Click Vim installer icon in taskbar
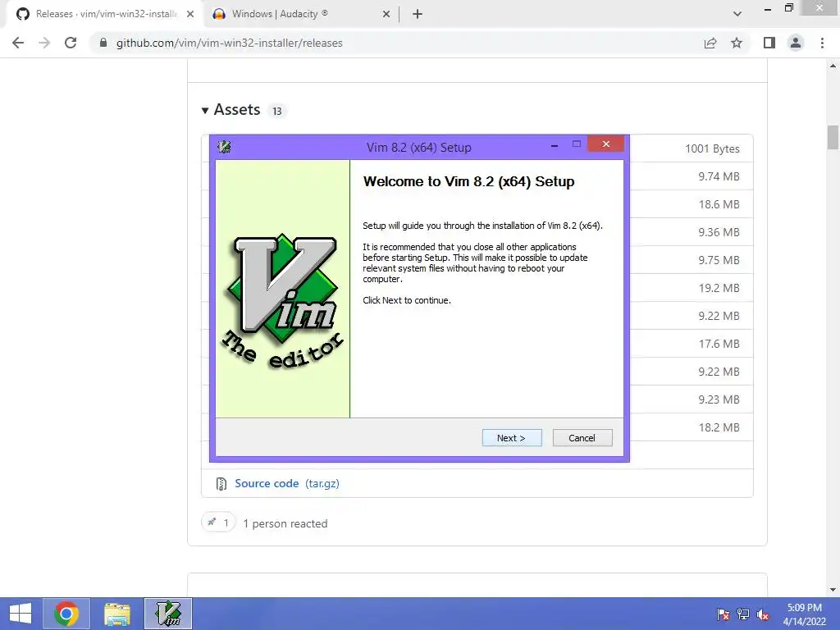840x630 pixels. coord(167,614)
